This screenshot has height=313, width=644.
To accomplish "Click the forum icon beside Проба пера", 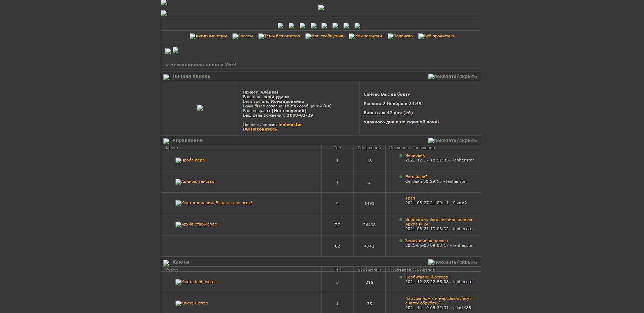I will [x=178, y=160].
